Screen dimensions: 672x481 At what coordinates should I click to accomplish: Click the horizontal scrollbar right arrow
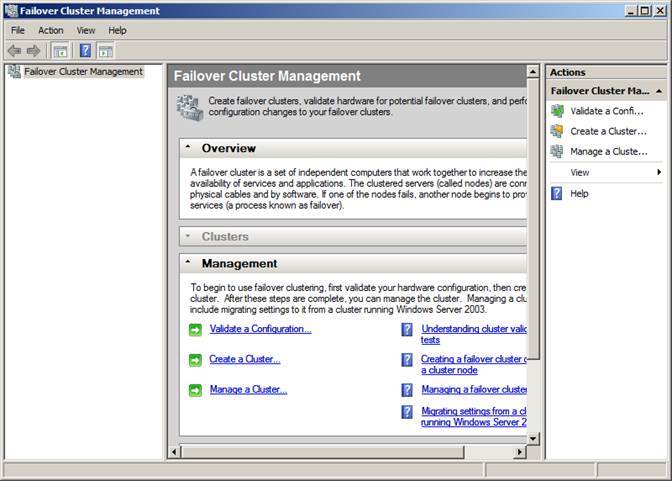point(520,452)
